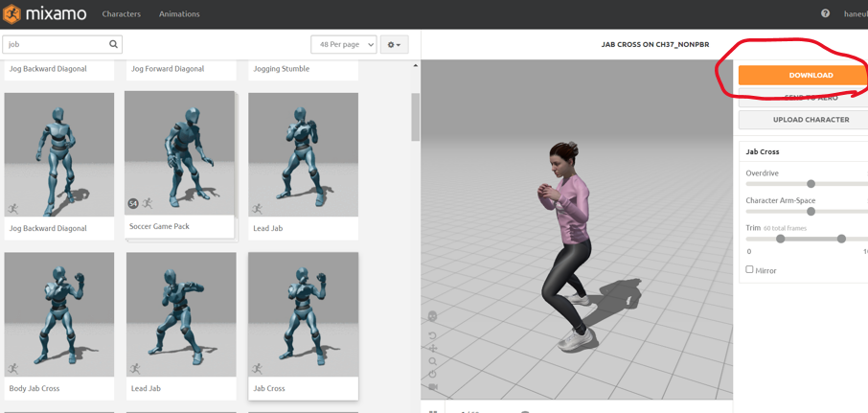Click the Overdrive slider handle
868x413 pixels.
(x=811, y=184)
